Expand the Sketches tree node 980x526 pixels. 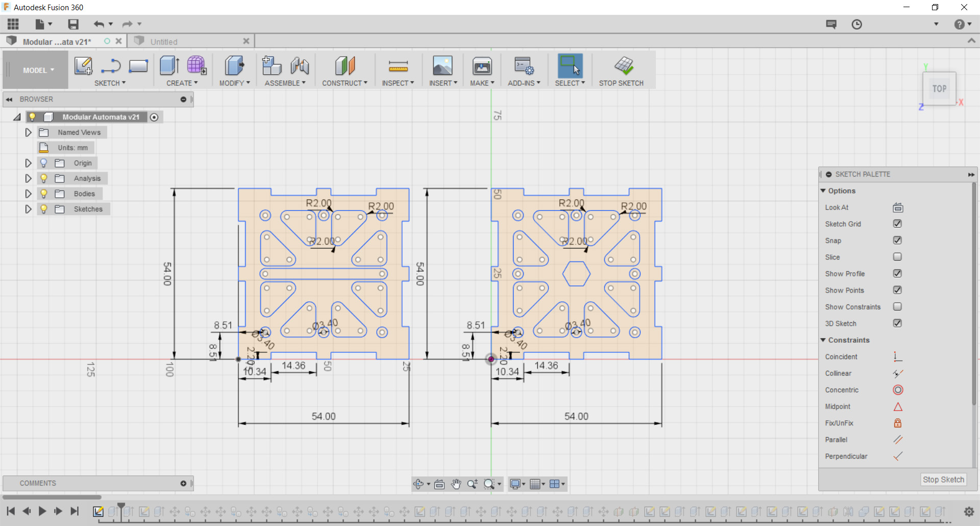coord(28,209)
